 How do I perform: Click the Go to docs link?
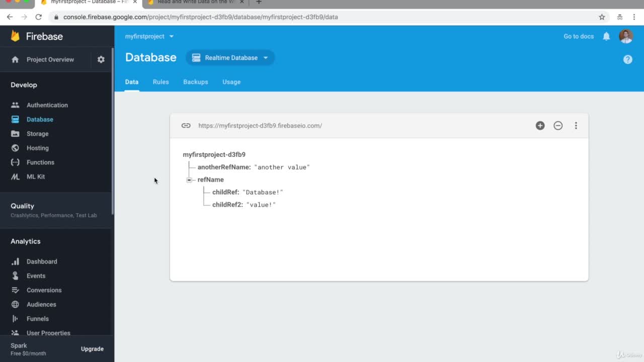[579, 36]
